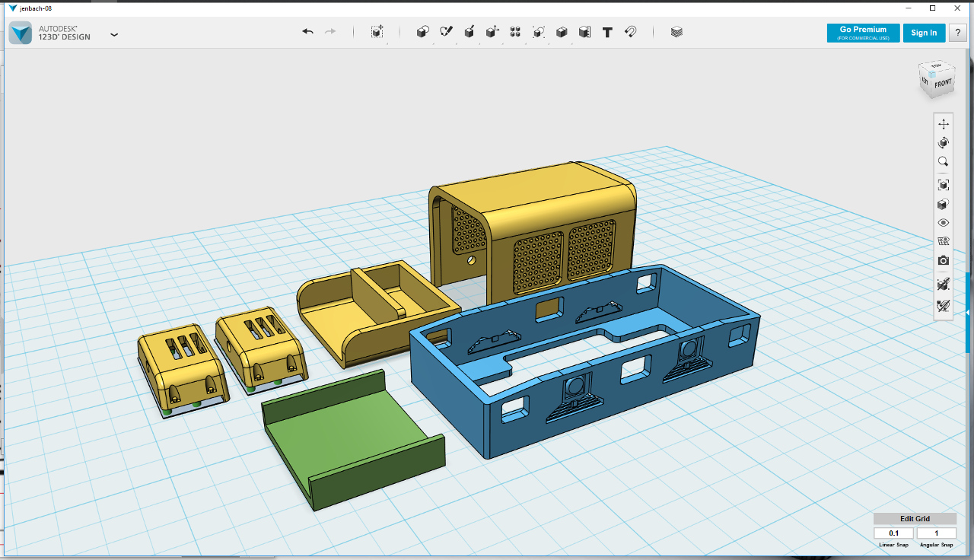
Task: Open the Grouping tool
Action: click(x=539, y=32)
